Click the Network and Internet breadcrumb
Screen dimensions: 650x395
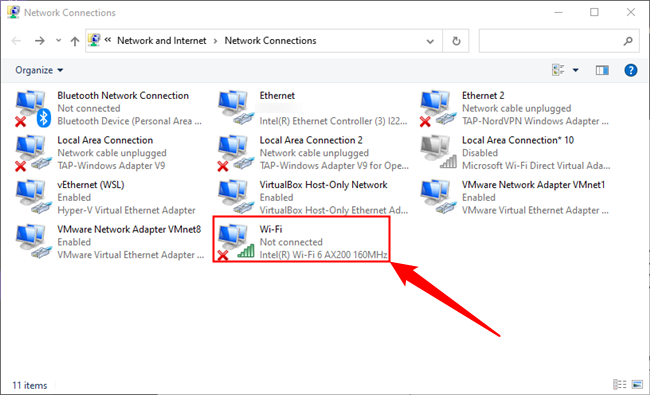tap(161, 41)
